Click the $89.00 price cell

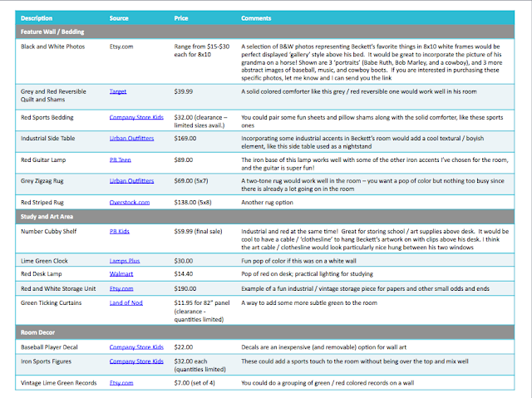click(x=183, y=160)
